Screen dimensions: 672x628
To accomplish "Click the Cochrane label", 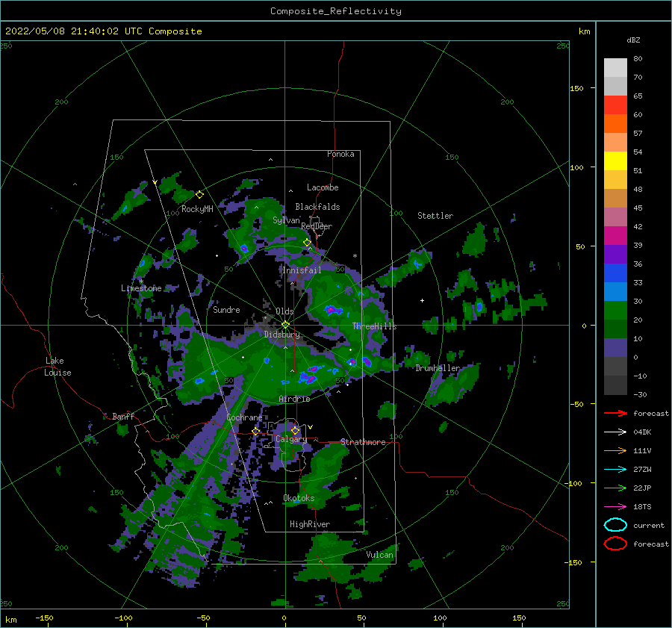I will coord(244,417).
